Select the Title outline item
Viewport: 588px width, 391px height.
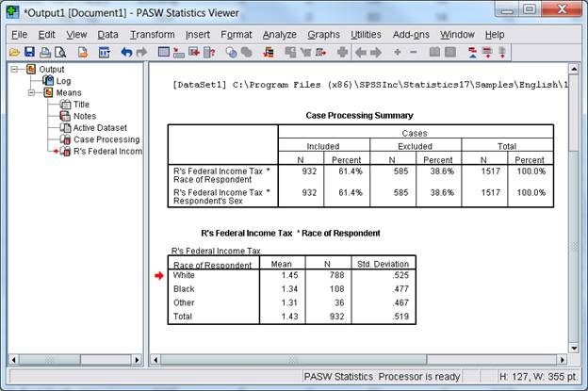81,105
